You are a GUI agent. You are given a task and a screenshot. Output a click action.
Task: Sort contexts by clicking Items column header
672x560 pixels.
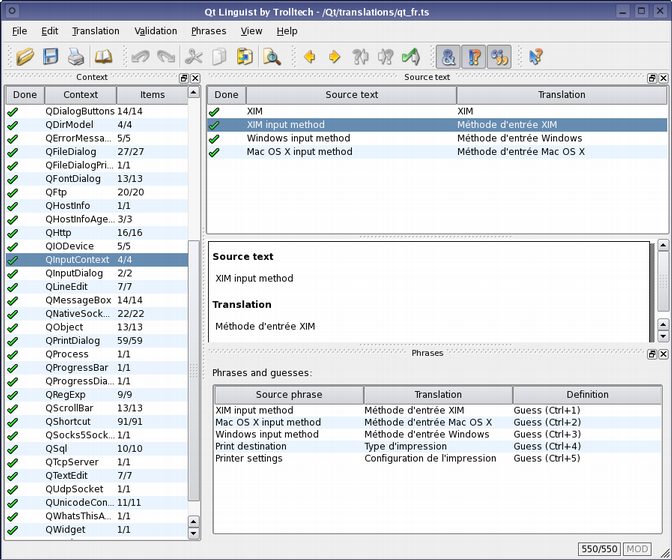coord(152,95)
